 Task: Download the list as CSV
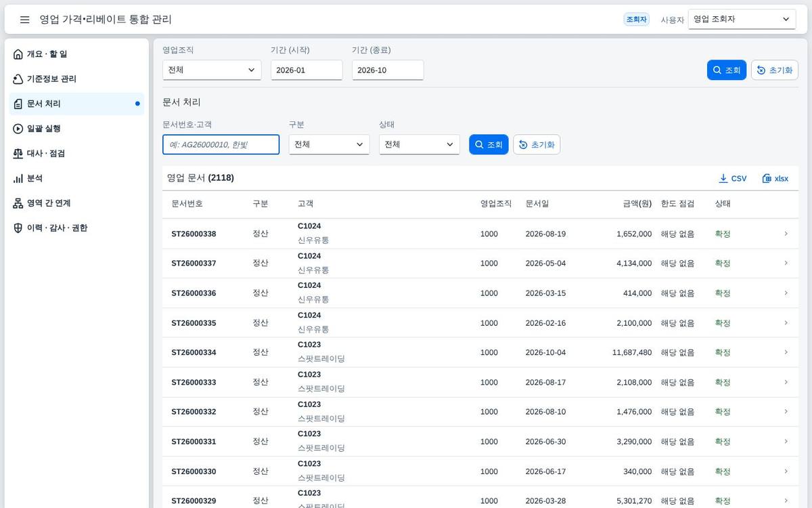pyautogui.click(x=733, y=178)
